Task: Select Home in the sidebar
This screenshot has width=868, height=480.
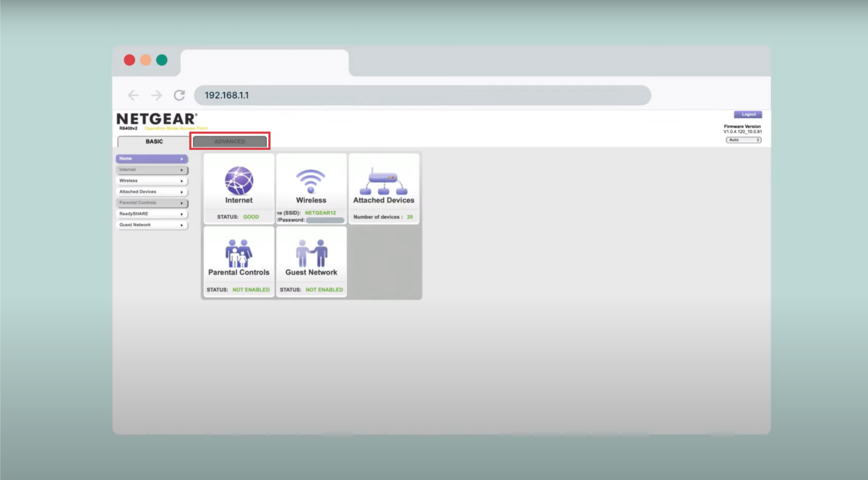Action: (x=151, y=159)
